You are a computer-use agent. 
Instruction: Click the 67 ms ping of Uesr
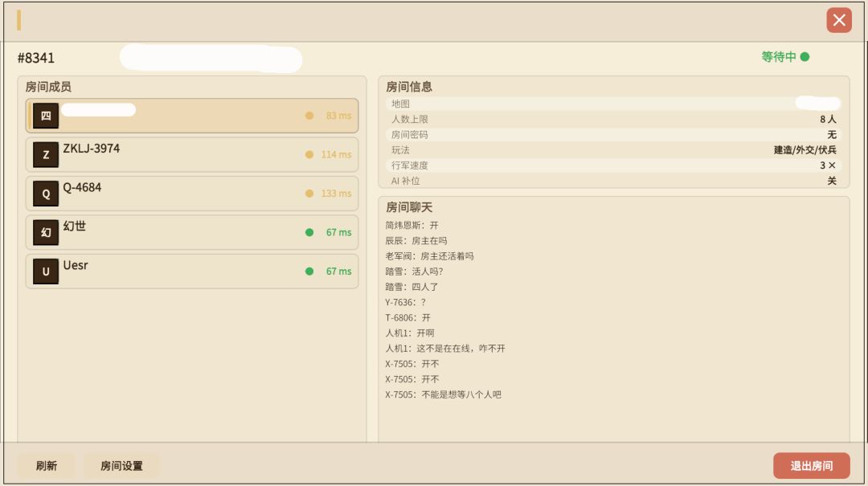[338, 272]
